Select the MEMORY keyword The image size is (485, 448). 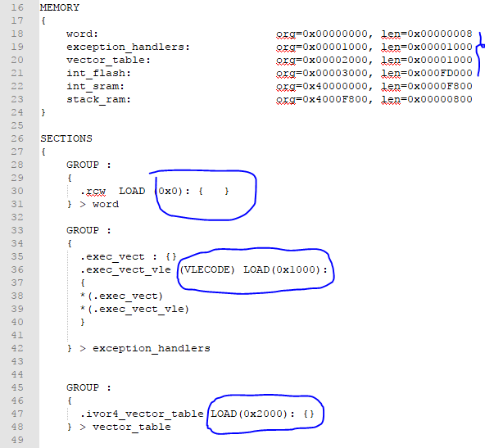coord(60,7)
